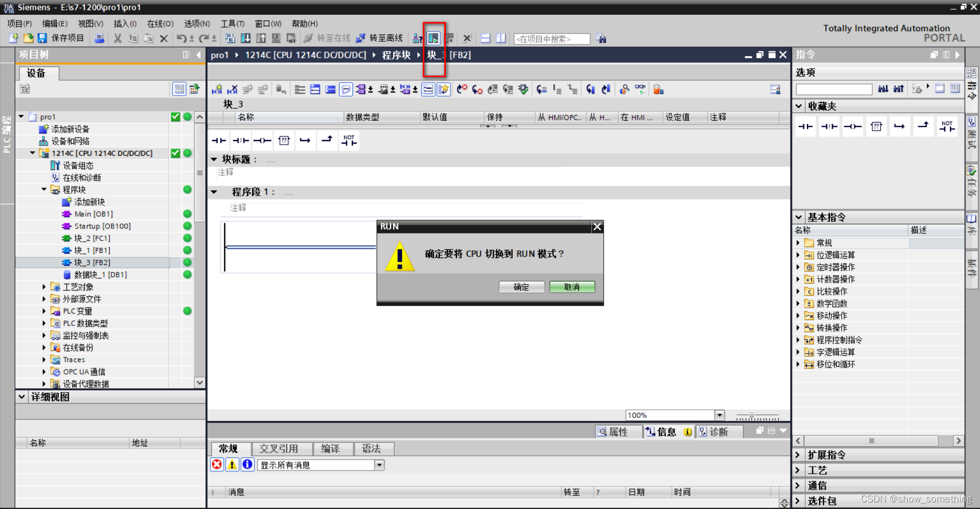Collapse 程序段 1 network
980x509 pixels.
tap(214, 192)
